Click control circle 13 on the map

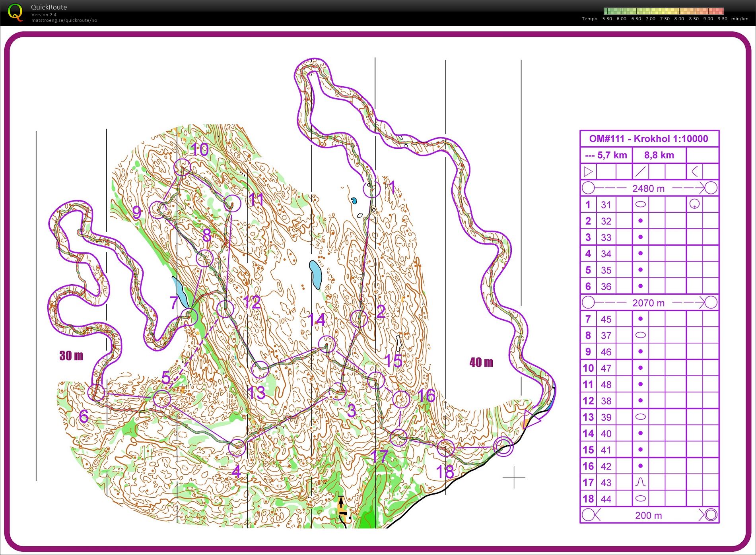260,370
